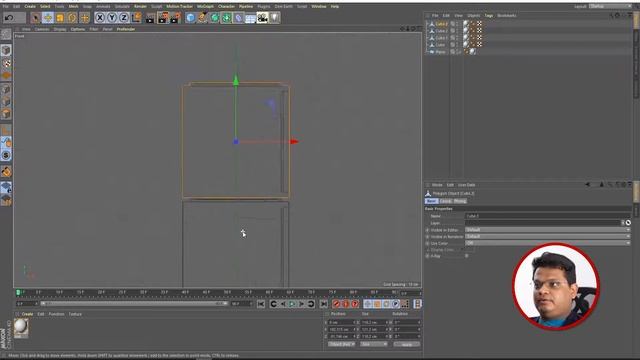Viewport: 640px width, 360px height.
Task: Click Cube.3 material tag sphere
Action: (x=466, y=24)
